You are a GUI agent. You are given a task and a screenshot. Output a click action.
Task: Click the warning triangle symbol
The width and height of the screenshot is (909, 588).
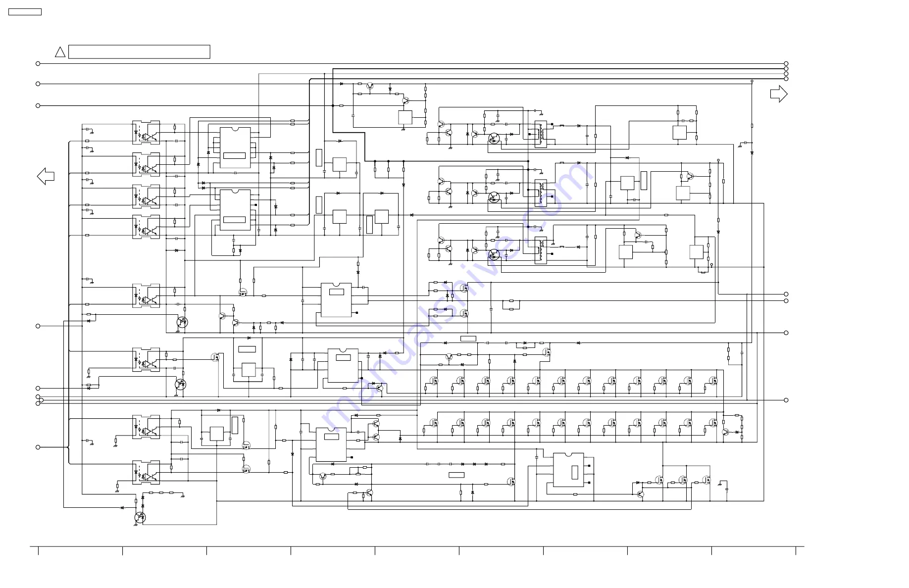[60, 52]
